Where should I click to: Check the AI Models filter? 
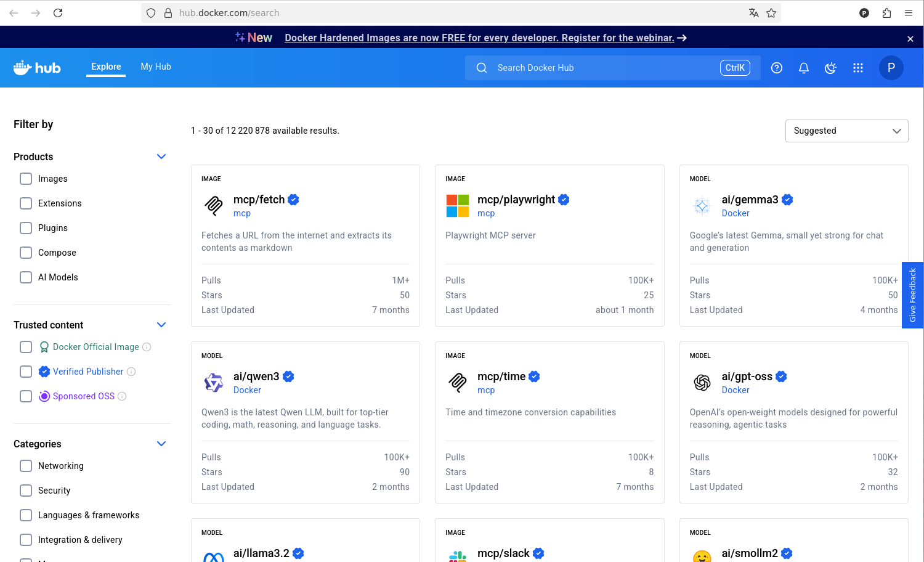pyautogui.click(x=26, y=277)
